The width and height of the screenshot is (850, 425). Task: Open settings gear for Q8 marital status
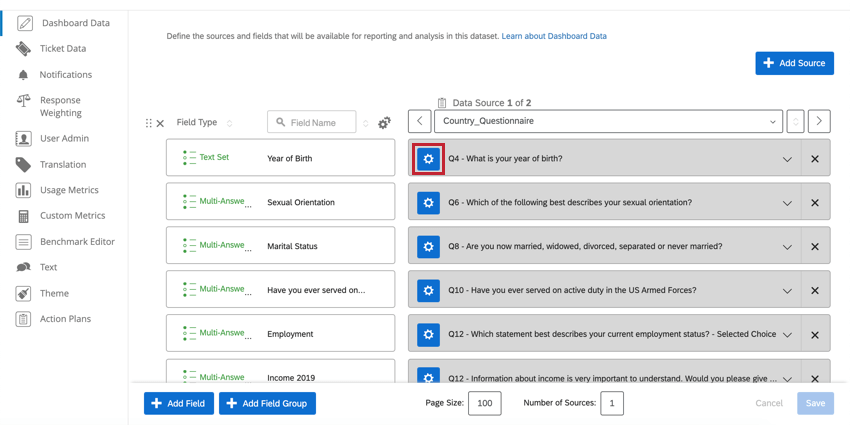coord(428,247)
